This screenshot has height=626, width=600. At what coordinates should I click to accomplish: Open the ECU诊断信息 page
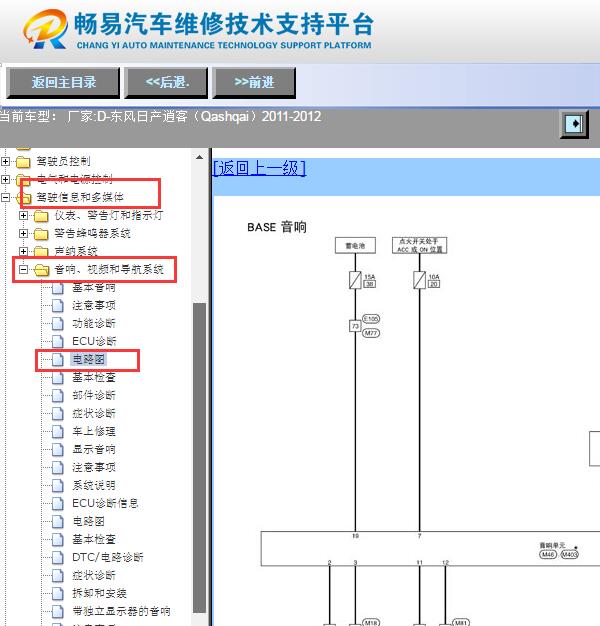[x=105, y=503]
